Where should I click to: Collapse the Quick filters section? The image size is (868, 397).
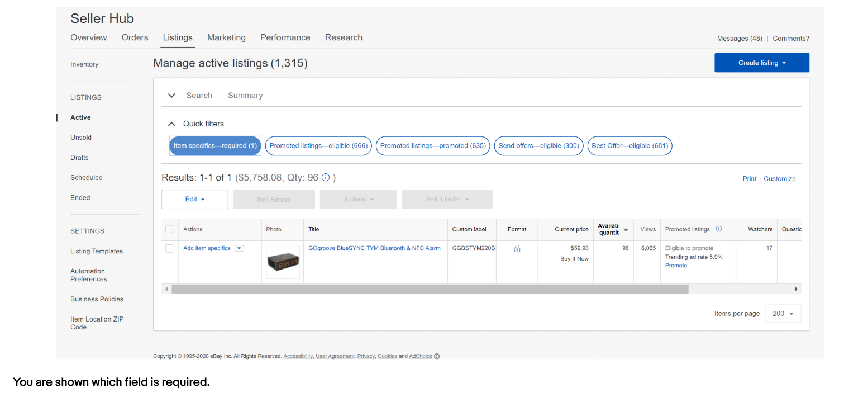tap(172, 124)
